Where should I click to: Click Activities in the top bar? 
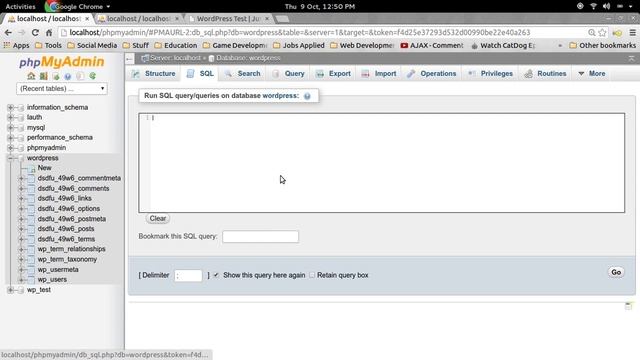click(20, 7)
